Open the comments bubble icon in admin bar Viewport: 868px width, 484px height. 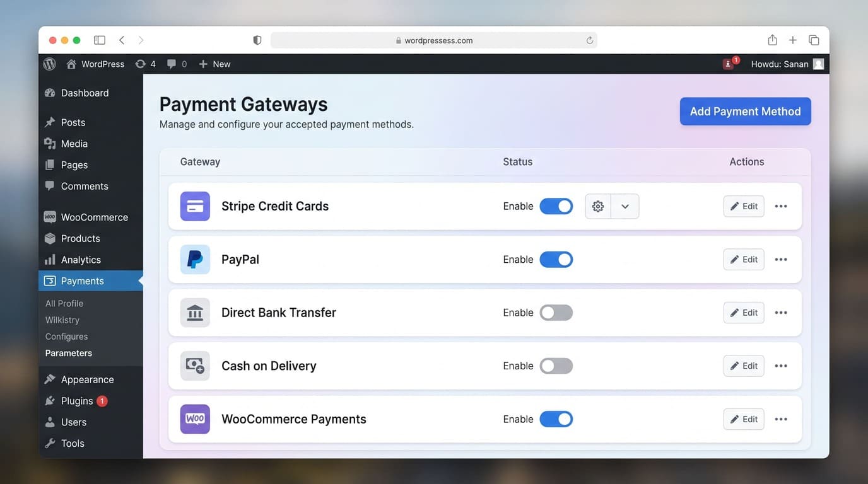coord(177,64)
